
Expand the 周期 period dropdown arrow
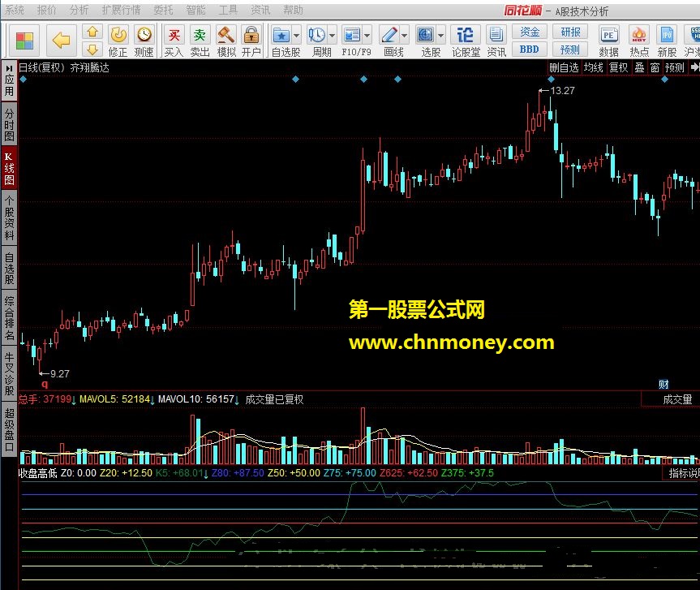[x=332, y=35]
